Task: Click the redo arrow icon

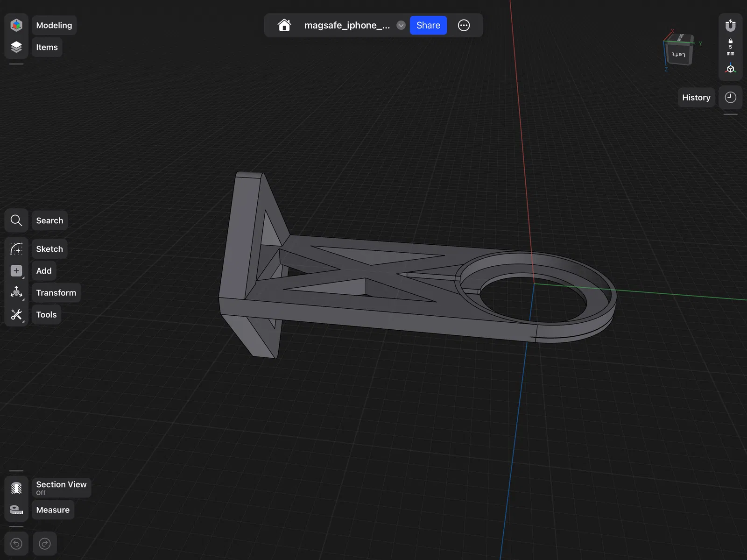Action: [45, 544]
